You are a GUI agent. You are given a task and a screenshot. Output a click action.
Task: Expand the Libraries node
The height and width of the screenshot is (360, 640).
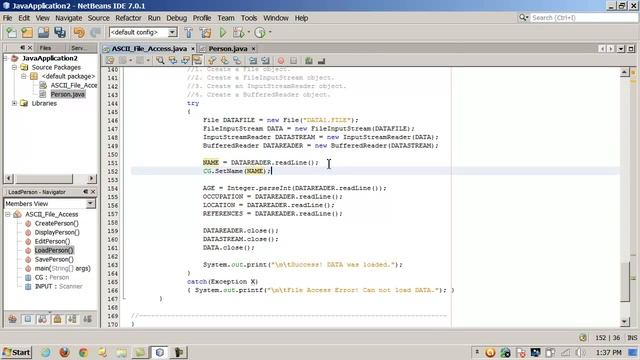pyautogui.click(x=14, y=103)
